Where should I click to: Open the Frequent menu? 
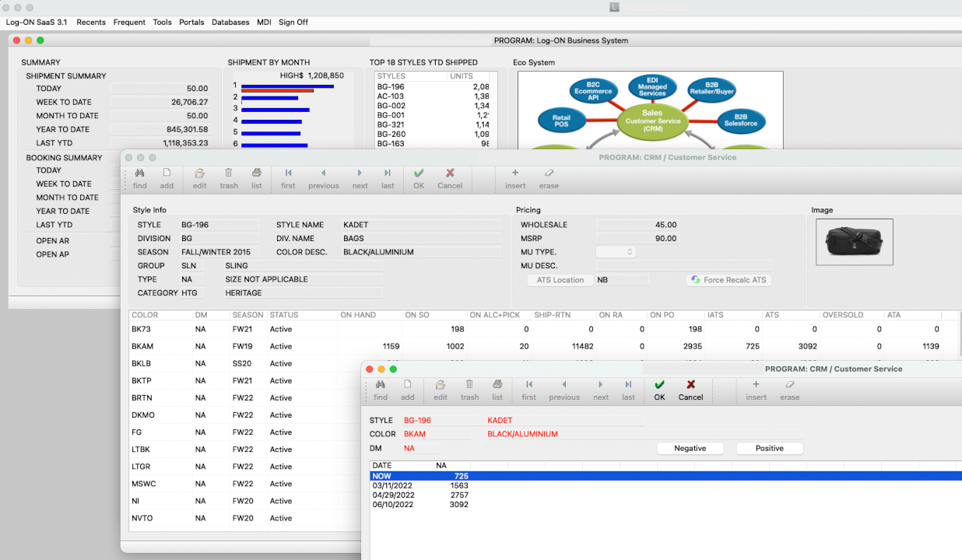point(129,23)
